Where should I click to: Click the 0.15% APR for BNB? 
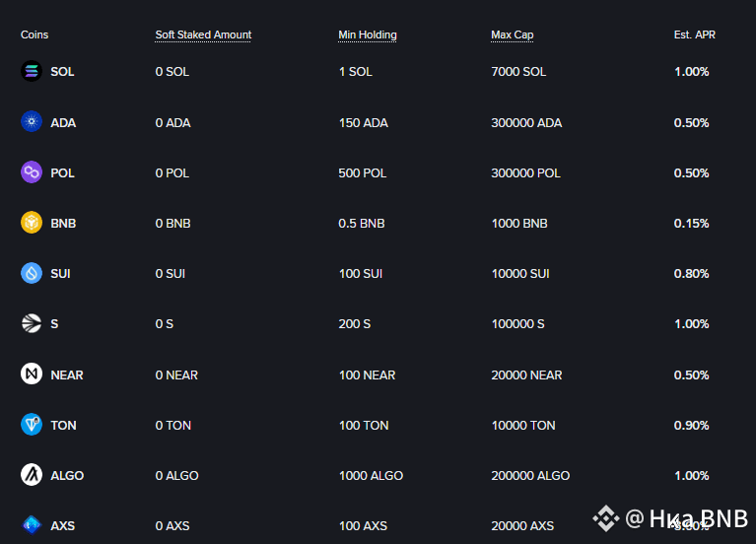691,224
